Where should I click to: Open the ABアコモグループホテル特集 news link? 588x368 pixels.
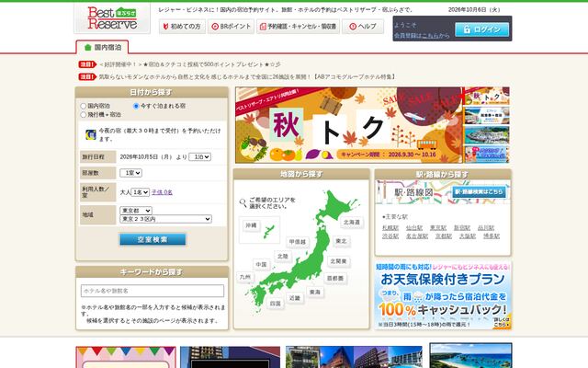(247, 77)
